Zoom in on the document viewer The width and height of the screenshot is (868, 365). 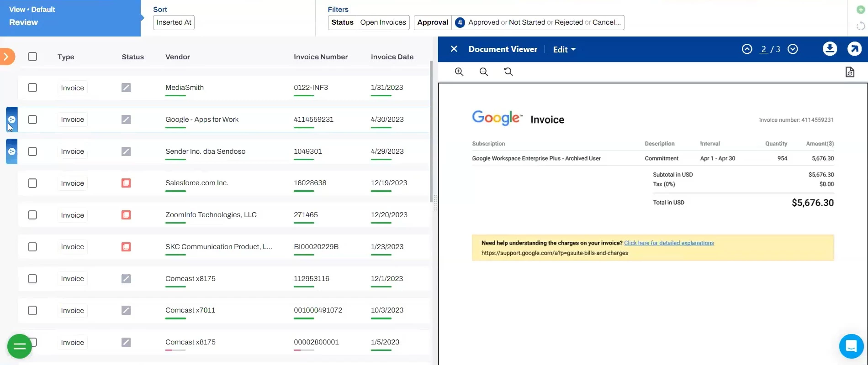(459, 72)
